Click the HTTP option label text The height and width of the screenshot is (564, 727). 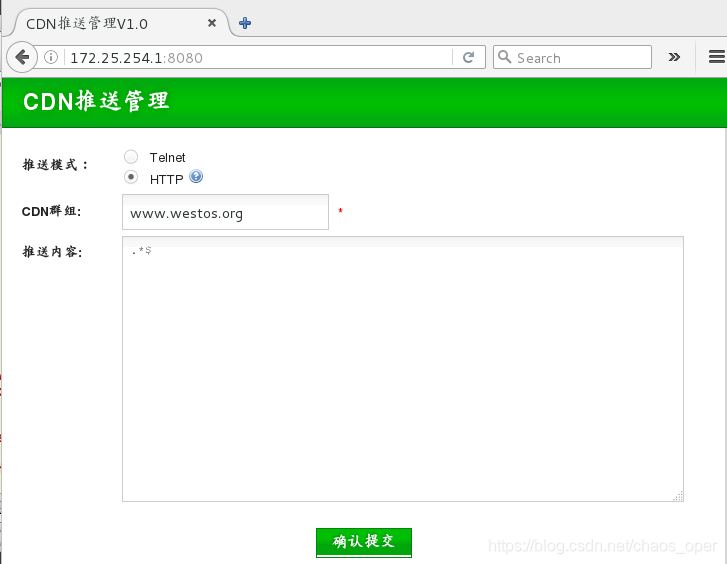[x=166, y=179]
